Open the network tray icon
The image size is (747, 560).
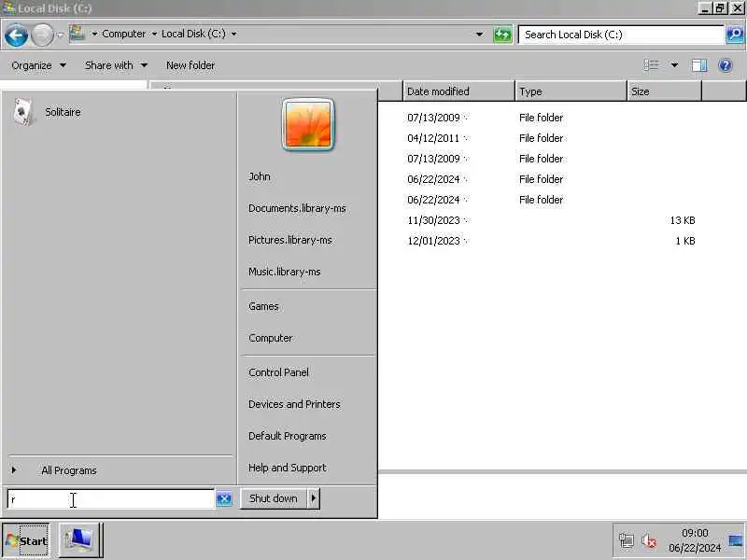pyautogui.click(x=626, y=540)
